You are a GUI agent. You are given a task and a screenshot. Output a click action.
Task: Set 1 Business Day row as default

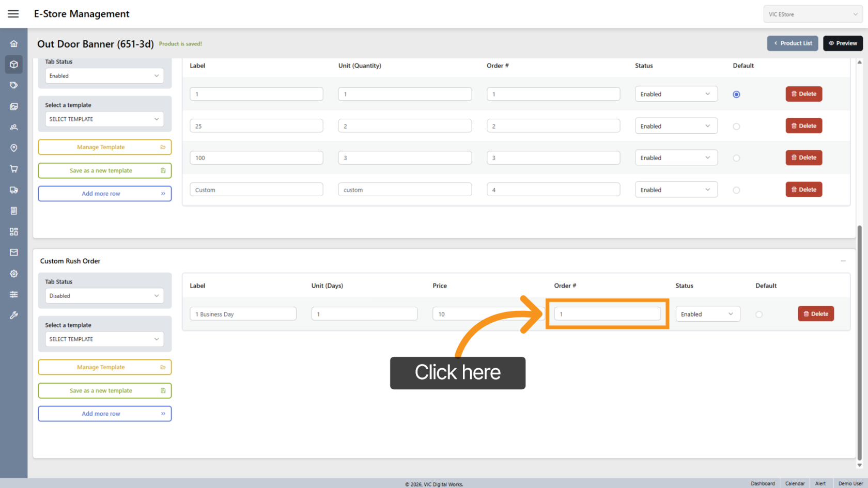[x=758, y=314]
